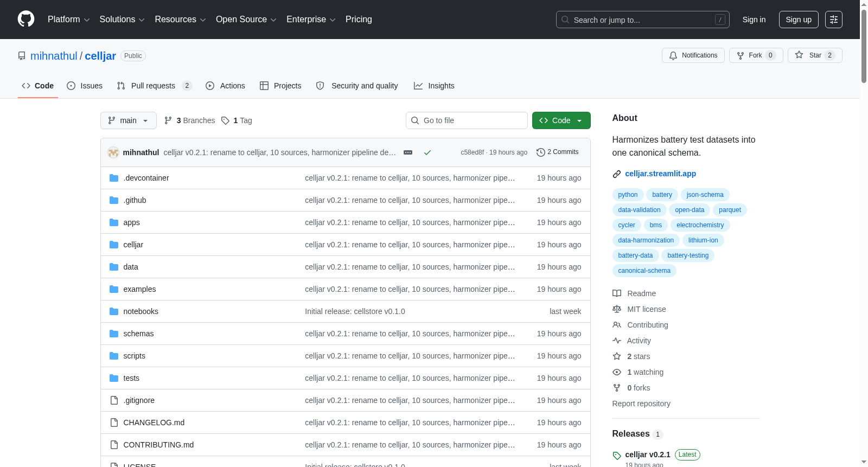
Task: Click the Activity pulse icon
Action: pyautogui.click(x=617, y=341)
